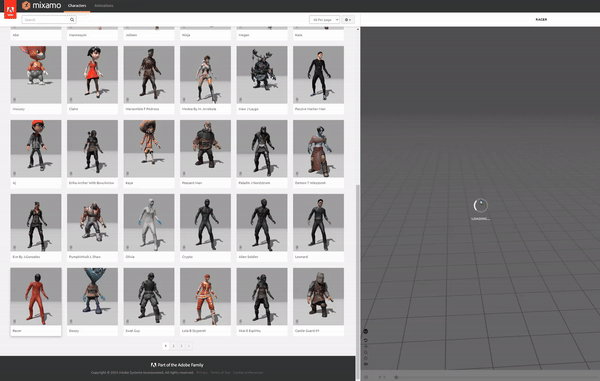Click the play control in timeline bar

(380, 377)
